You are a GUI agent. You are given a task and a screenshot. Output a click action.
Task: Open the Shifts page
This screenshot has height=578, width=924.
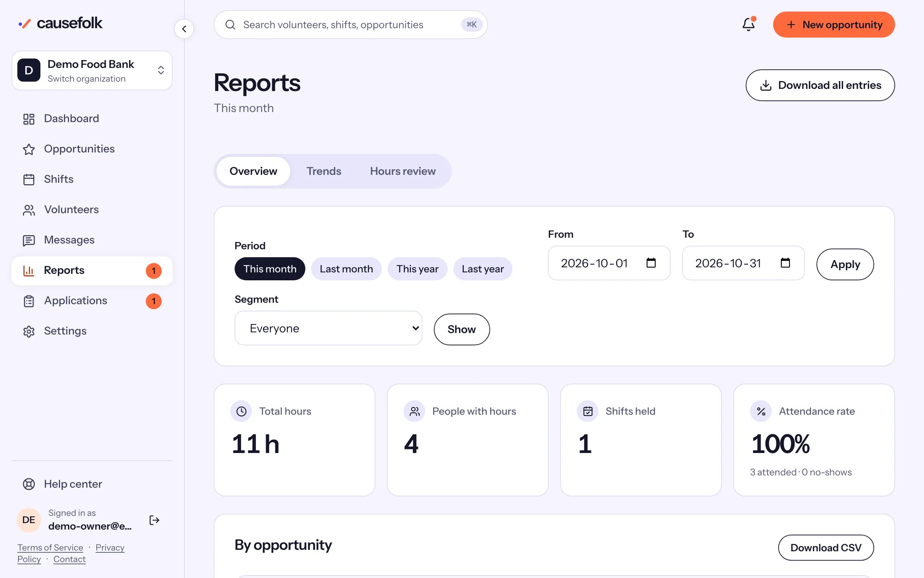pos(92,179)
